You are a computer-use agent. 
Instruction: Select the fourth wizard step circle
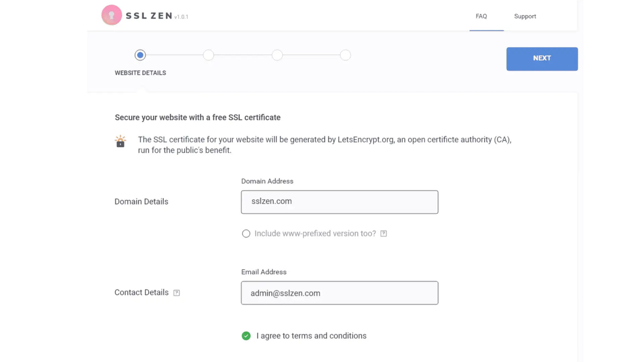[x=345, y=55]
